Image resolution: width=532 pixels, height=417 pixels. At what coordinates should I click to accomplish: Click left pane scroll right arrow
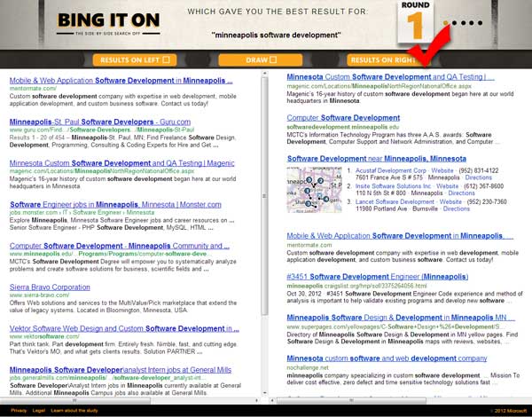coord(257,401)
